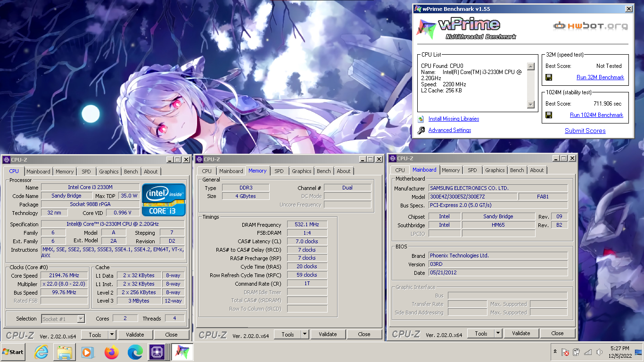Show hidden system tray icons
This screenshot has height=362, width=644.
tap(555, 352)
